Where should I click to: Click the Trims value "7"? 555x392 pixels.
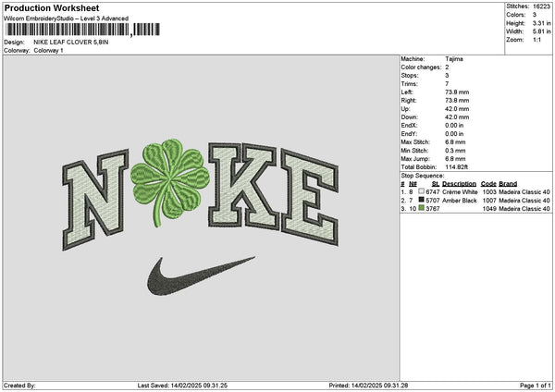click(x=447, y=84)
